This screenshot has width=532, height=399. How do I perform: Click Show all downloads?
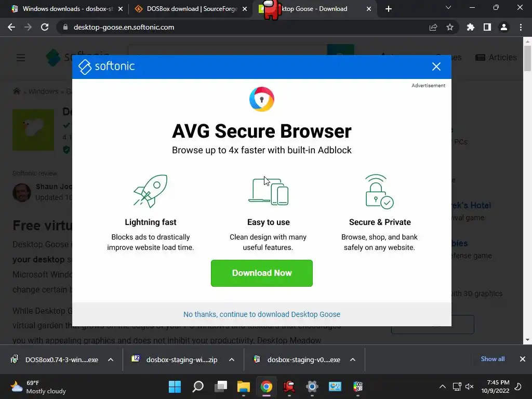coord(493,359)
